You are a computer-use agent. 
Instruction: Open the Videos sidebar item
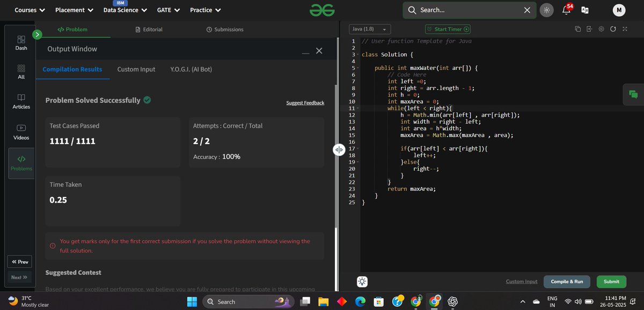(x=21, y=132)
